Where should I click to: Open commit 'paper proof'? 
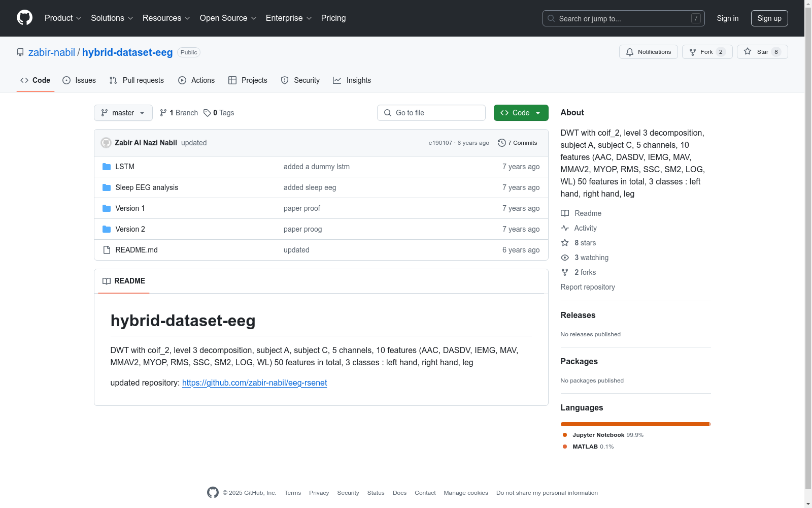click(x=302, y=208)
